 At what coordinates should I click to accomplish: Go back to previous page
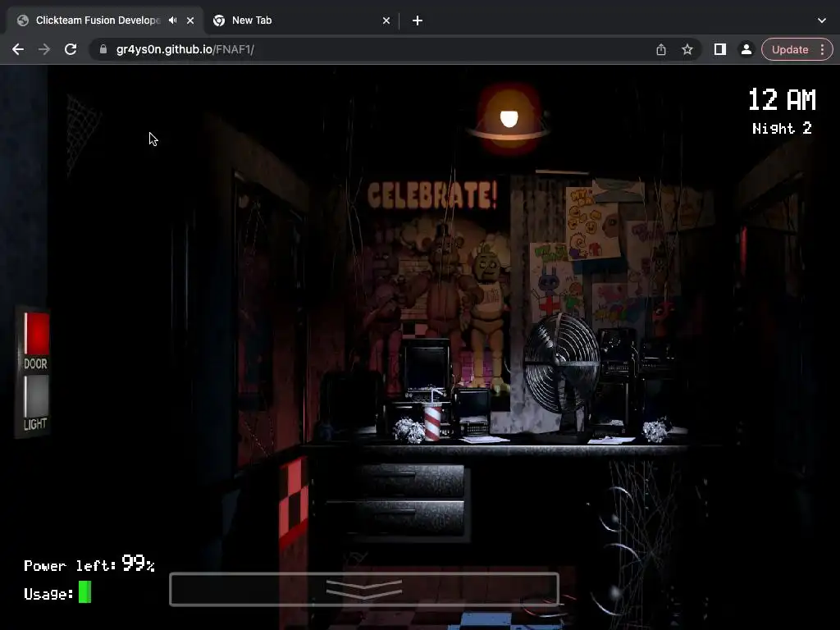pyautogui.click(x=18, y=49)
